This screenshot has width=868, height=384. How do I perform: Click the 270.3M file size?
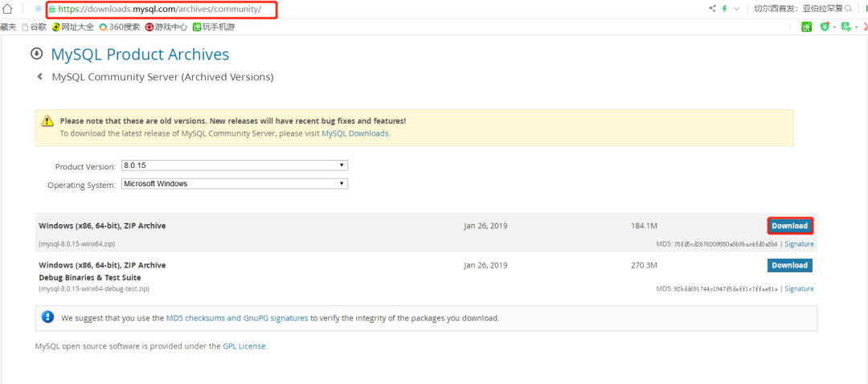(644, 265)
